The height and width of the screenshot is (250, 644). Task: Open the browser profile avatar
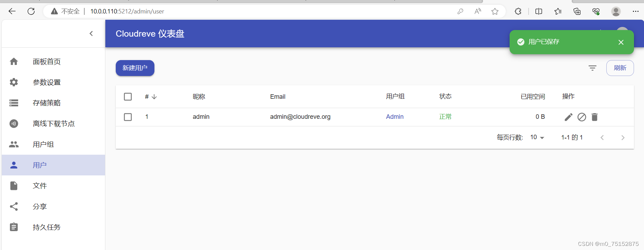[616, 11]
